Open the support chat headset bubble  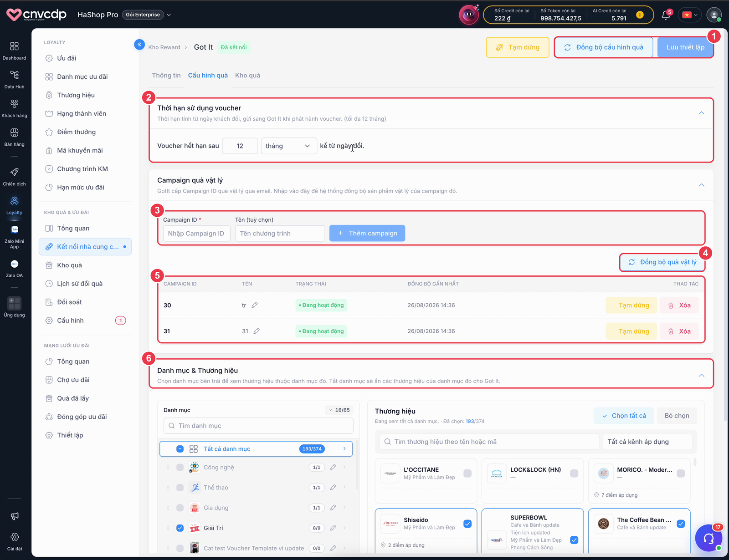point(708,538)
